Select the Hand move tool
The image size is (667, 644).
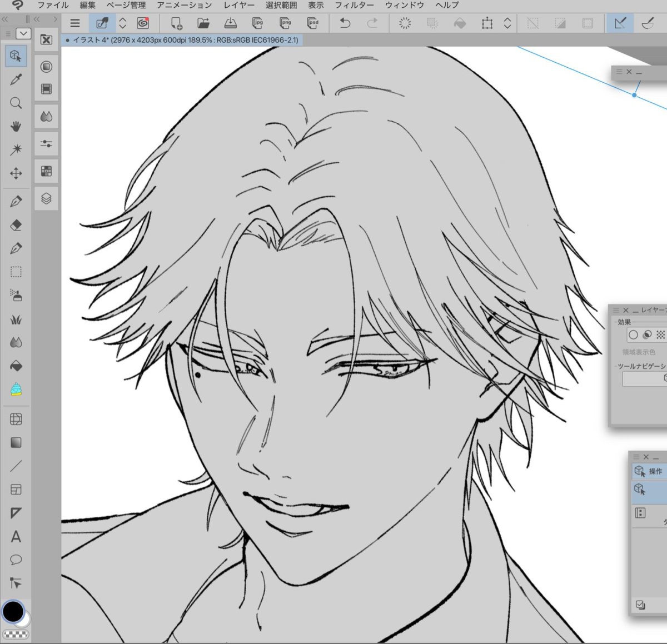click(x=16, y=126)
